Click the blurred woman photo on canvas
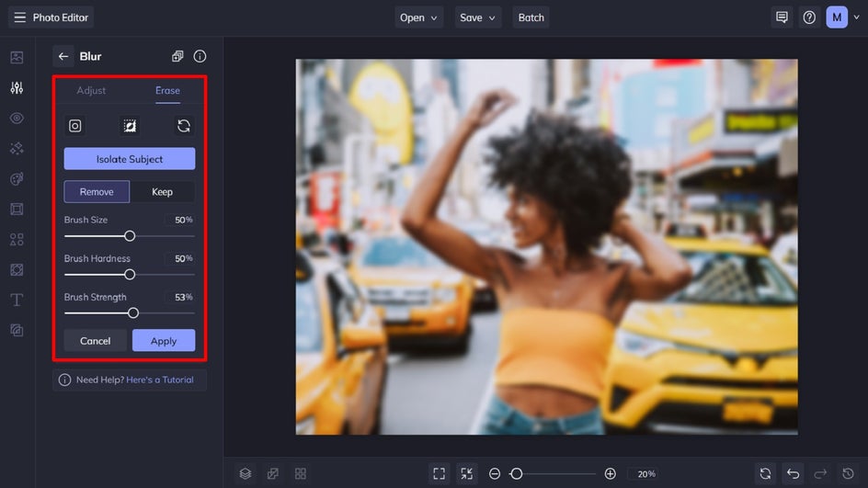This screenshot has height=488, width=868. [546, 247]
